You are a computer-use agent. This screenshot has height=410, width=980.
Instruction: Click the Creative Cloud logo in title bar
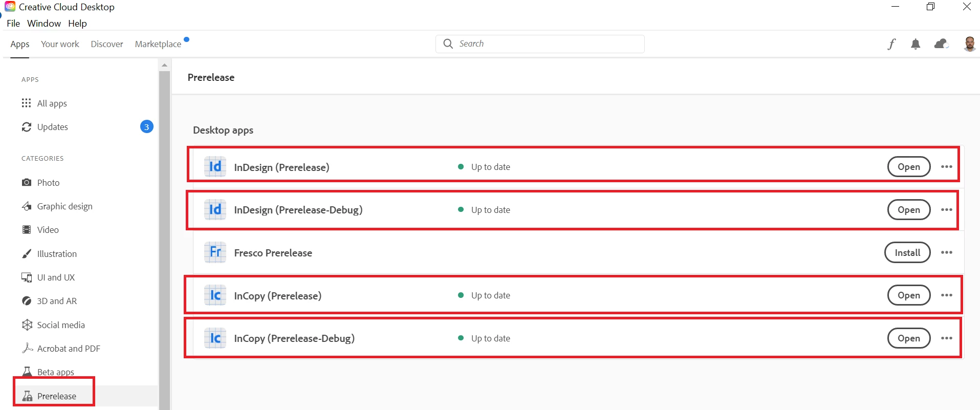point(10,7)
